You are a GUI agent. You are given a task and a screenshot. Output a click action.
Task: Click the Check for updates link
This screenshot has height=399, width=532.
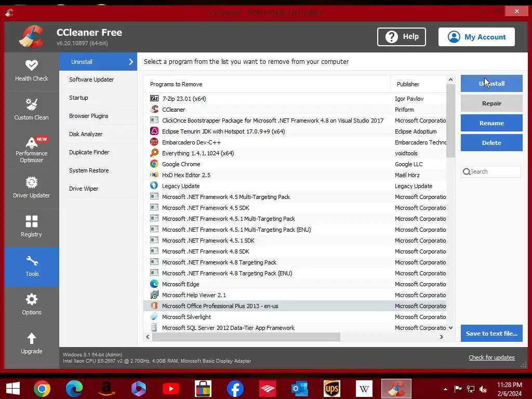pos(491,357)
